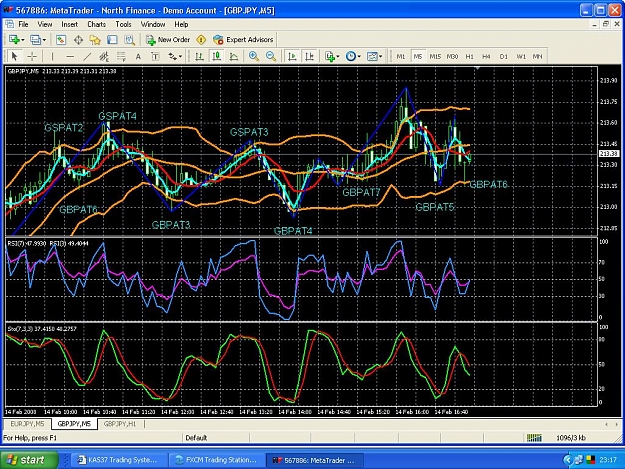This screenshot has width=625, height=469.
Task: Select the Fibonacci Retracement tool
Action: tap(121, 57)
